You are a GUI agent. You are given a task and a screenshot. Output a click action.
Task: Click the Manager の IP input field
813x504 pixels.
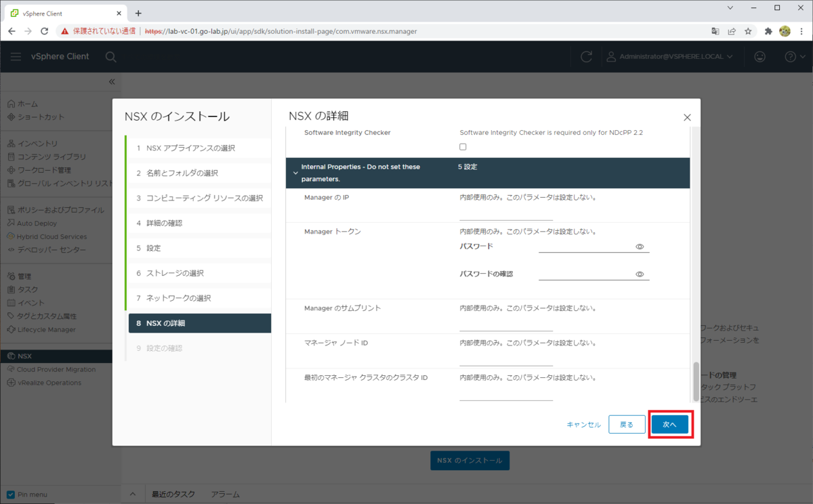click(506, 213)
